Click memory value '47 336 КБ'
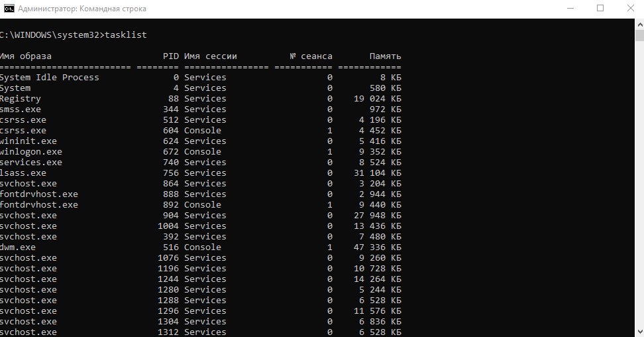Image resolution: width=644 pixels, height=337 pixels. coord(378,247)
